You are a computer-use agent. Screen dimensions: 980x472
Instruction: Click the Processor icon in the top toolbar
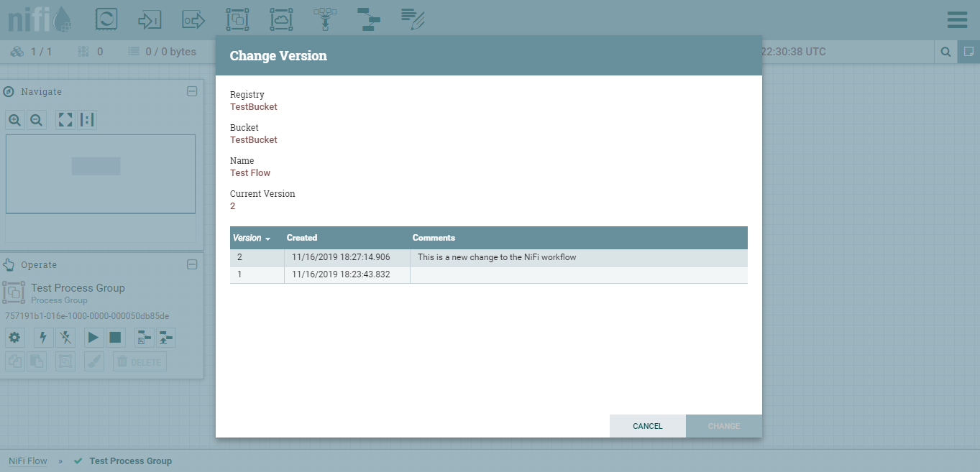pos(106,19)
